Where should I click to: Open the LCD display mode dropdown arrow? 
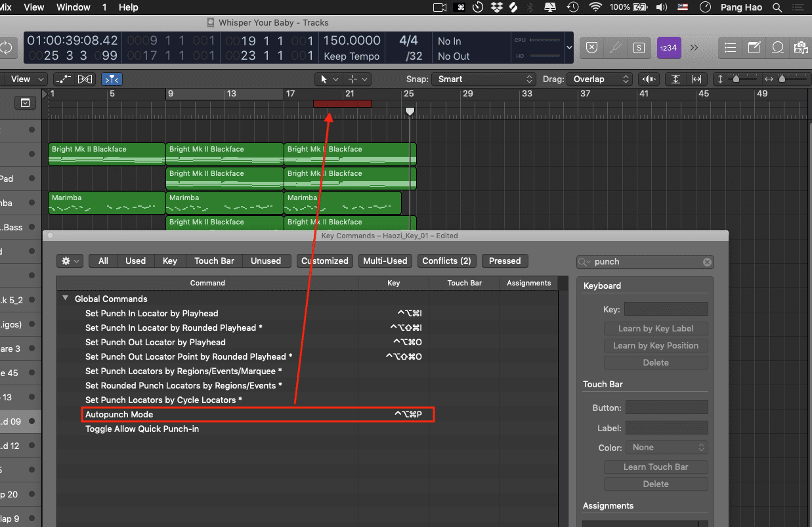pos(568,47)
